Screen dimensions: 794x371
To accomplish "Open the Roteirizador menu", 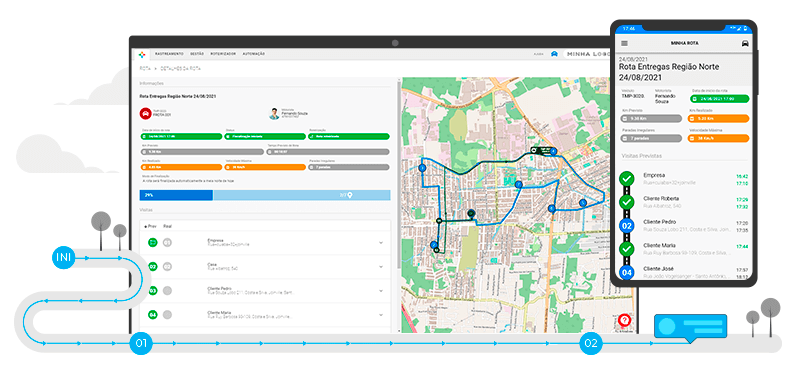I will pyautogui.click(x=223, y=54).
